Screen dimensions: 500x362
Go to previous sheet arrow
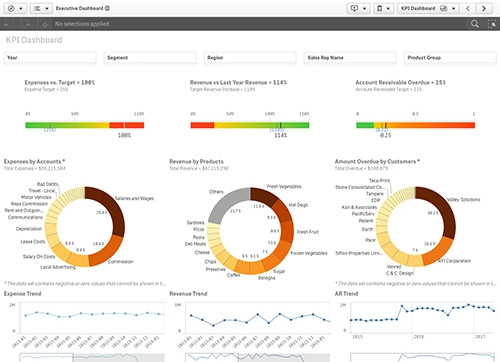point(468,8)
